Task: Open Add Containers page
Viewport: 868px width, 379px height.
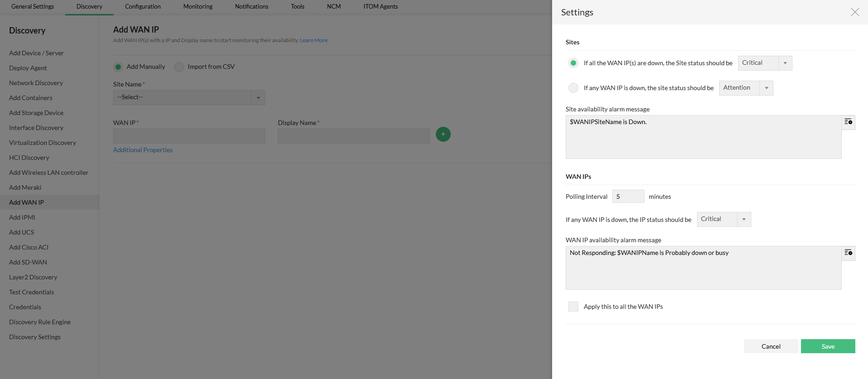Action: point(31,98)
